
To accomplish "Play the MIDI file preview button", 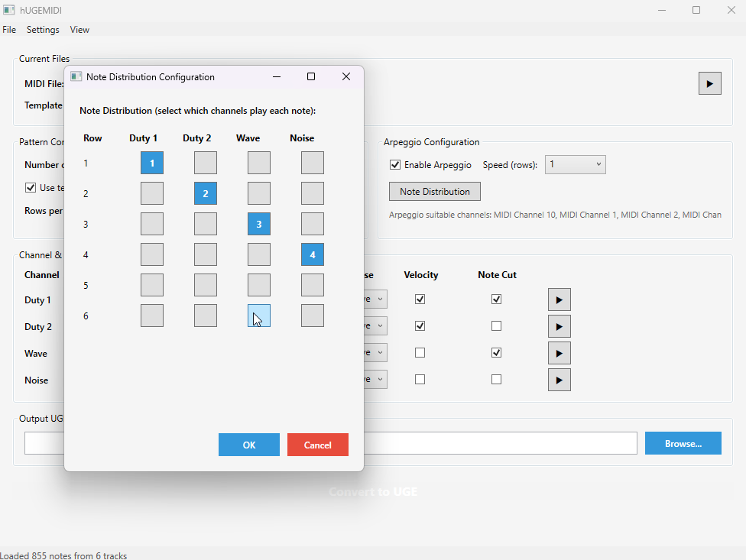I will click(709, 84).
